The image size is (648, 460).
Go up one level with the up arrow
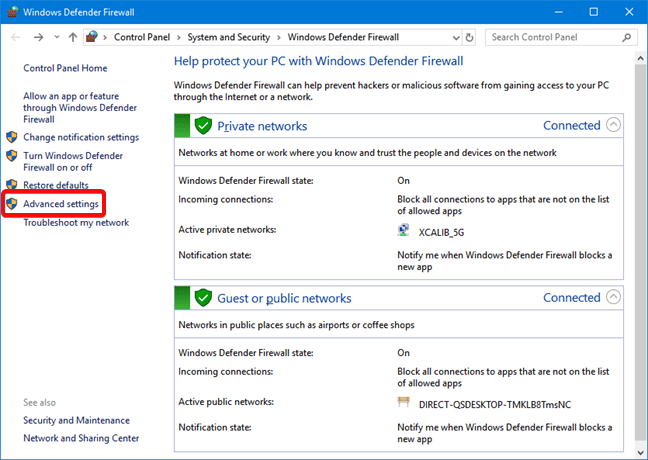pos(73,37)
